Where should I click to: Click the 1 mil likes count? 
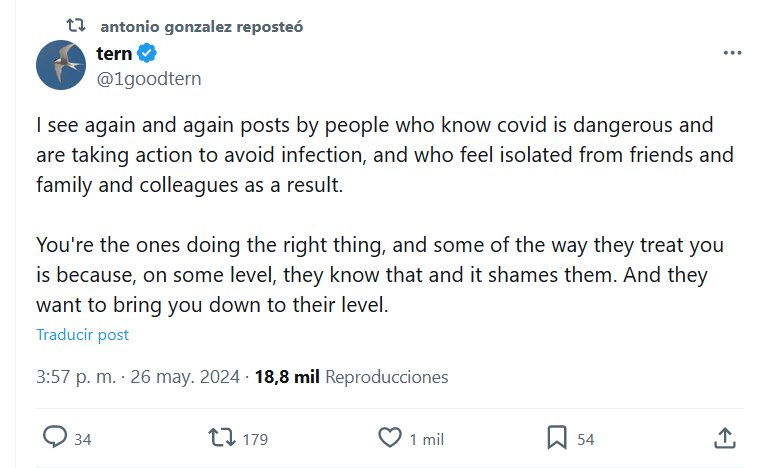click(x=428, y=439)
